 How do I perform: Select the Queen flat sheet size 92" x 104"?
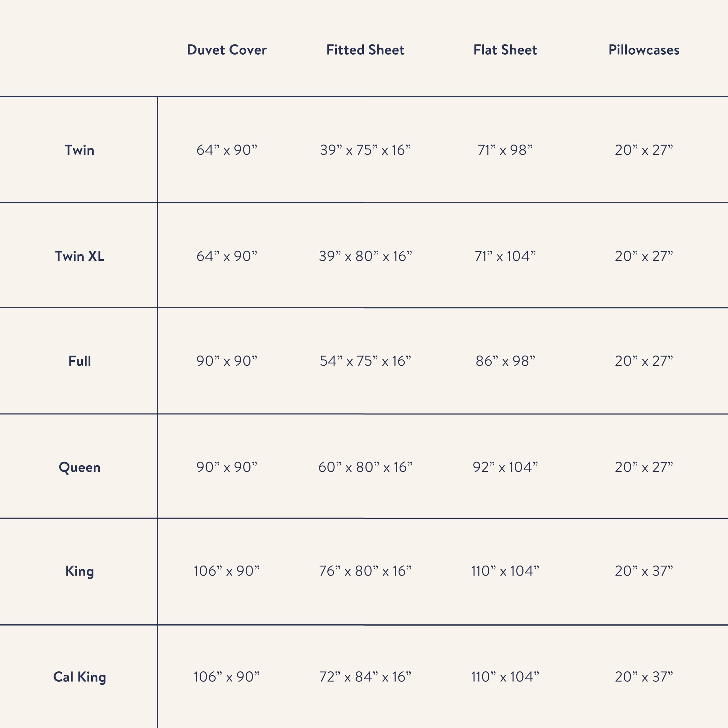(505, 467)
